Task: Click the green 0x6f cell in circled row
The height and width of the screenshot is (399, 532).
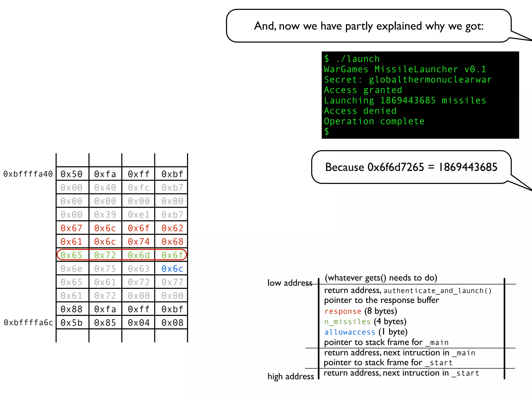Action: [172, 255]
